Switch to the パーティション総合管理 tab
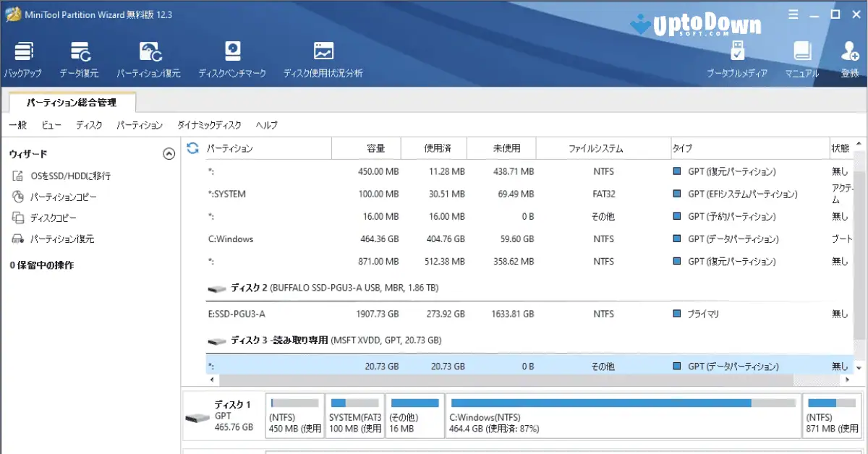Screen dimensions: 868x454 72,102
